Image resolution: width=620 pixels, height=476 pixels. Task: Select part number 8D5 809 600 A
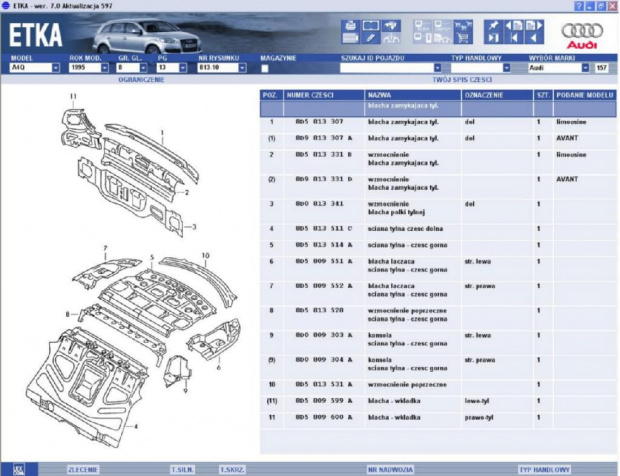(x=324, y=417)
